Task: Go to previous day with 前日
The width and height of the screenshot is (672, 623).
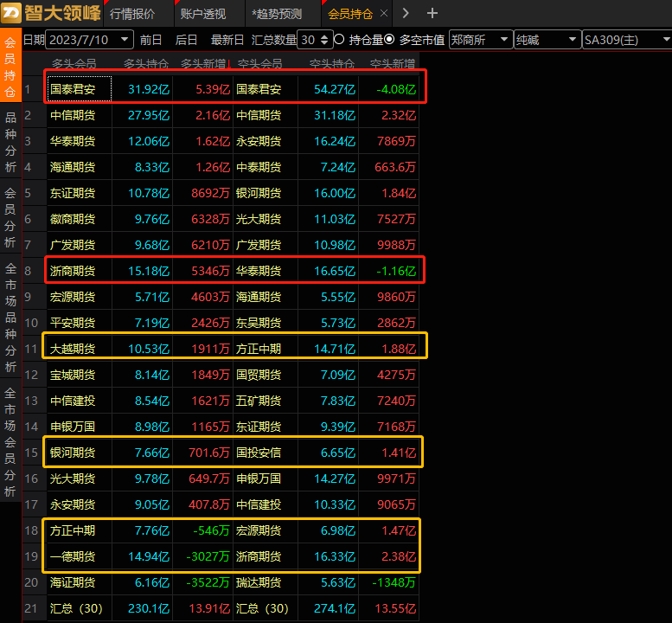Action: coord(150,40)
